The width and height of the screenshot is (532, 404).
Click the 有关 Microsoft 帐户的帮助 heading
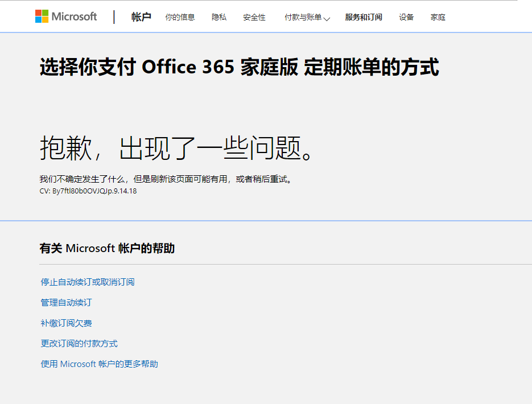point(107,248)
